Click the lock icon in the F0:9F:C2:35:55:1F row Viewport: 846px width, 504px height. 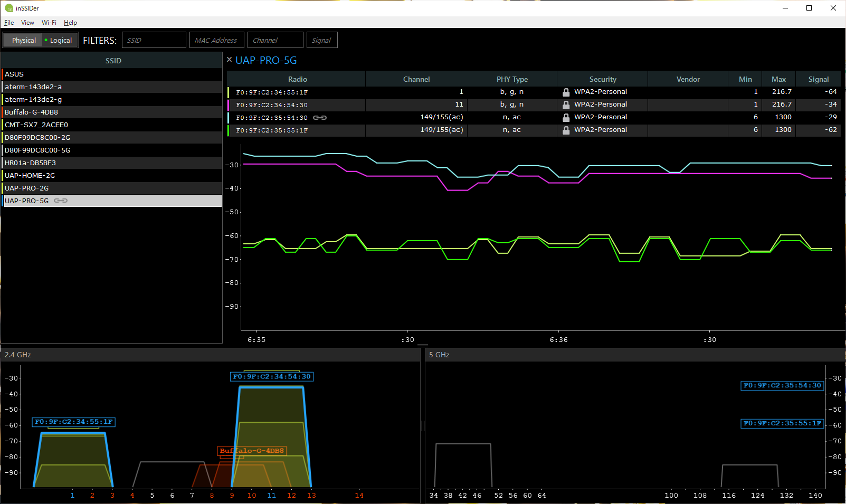point(566,130)
